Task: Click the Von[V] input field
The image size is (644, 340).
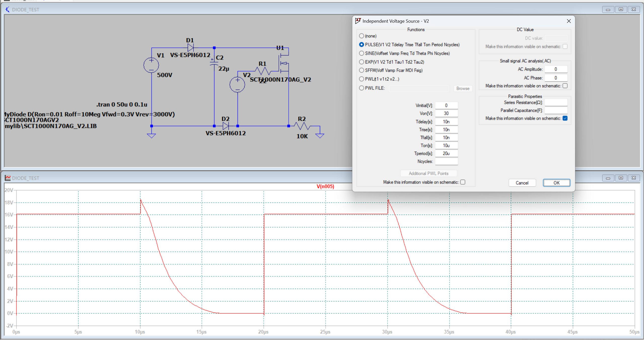Action: pos(446,113)
